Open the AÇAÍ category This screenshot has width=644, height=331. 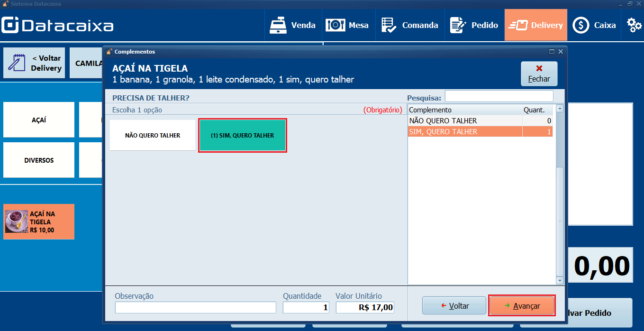coord(38,120)
